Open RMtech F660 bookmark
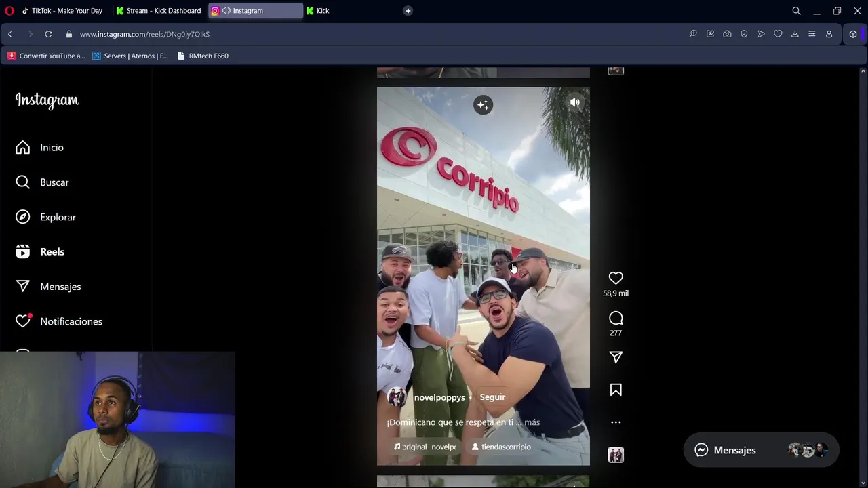This screenshot has height=488, width=868. (x=203, y=56)
